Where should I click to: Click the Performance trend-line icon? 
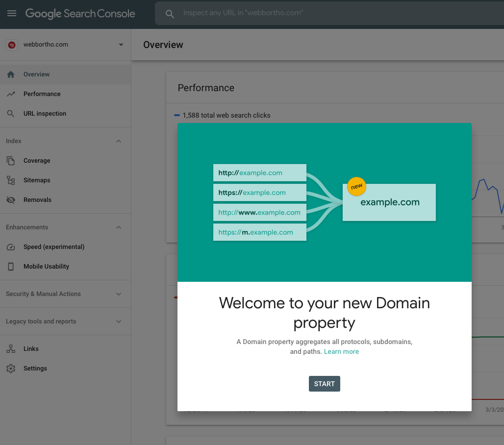tap(11, 94)
